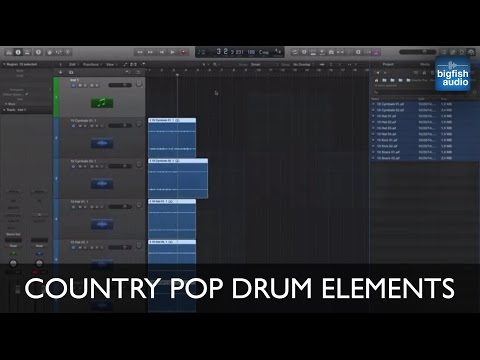Click the audio icon on 10 Cymbals 02 track

tap(102, 184)
